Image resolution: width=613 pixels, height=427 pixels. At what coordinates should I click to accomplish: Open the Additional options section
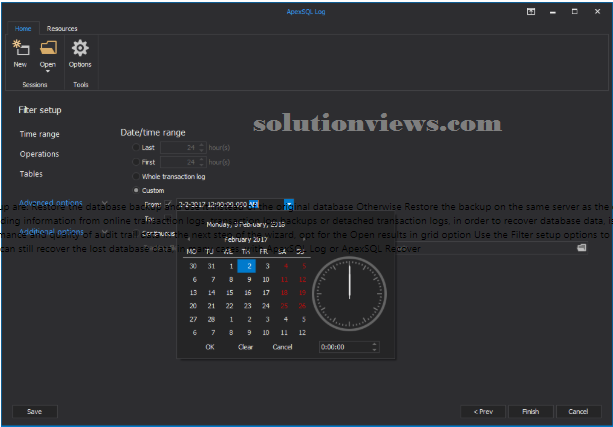tap(51, 232)
